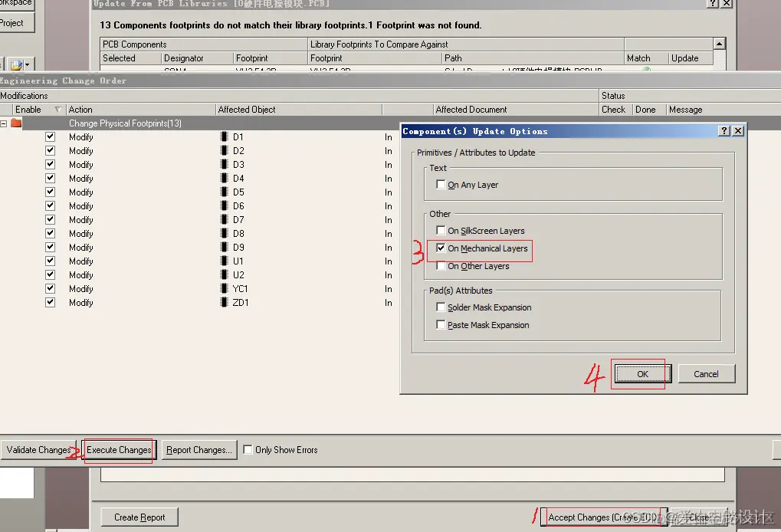Check On SilkScreen Layers option
This screenshot has width=781, height=532.
tap(441, 230)
